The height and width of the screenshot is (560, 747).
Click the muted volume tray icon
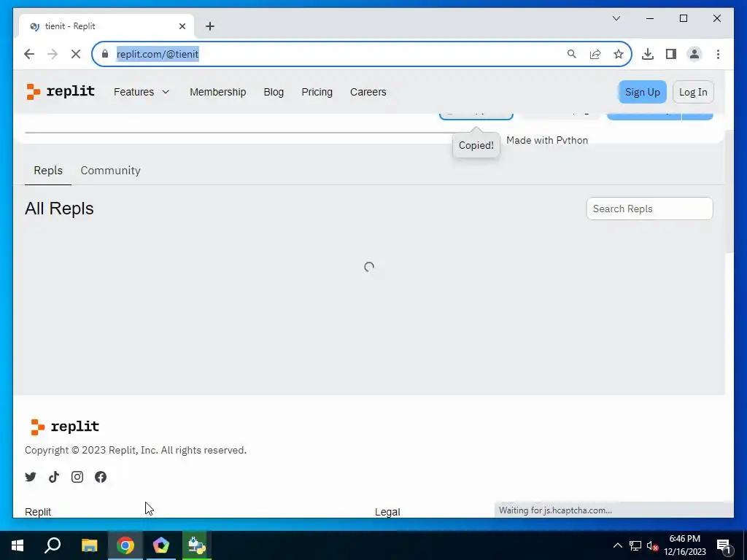coord(652,545)
